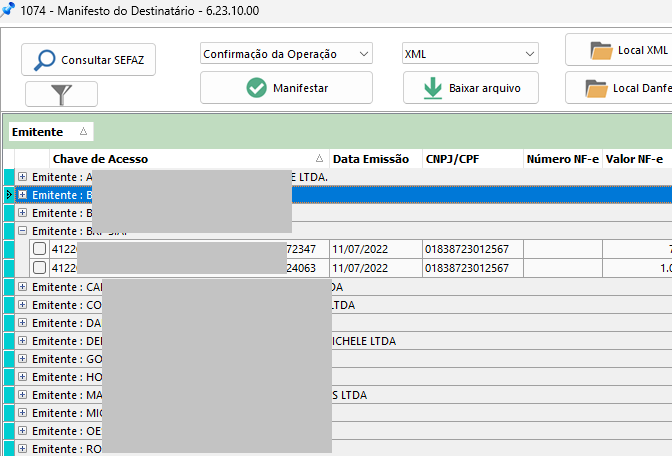Tick checkbox for key ending 24063

pos(39,267)
